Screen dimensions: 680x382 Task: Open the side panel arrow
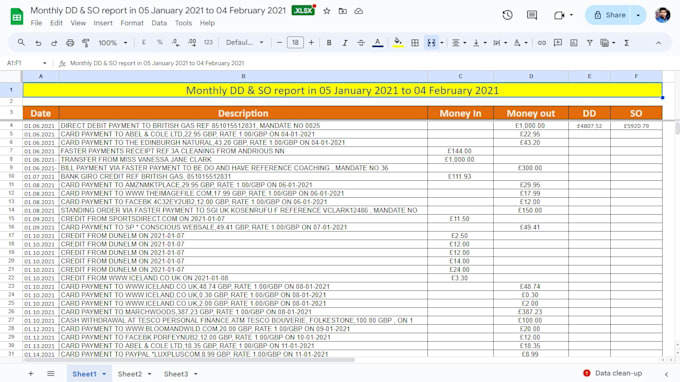667,374
